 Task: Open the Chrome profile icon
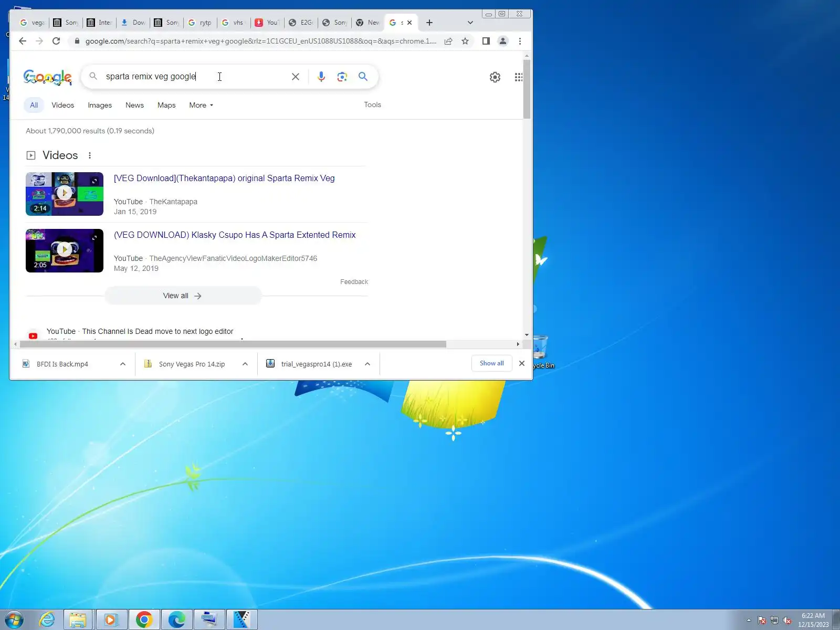(503, 41)
